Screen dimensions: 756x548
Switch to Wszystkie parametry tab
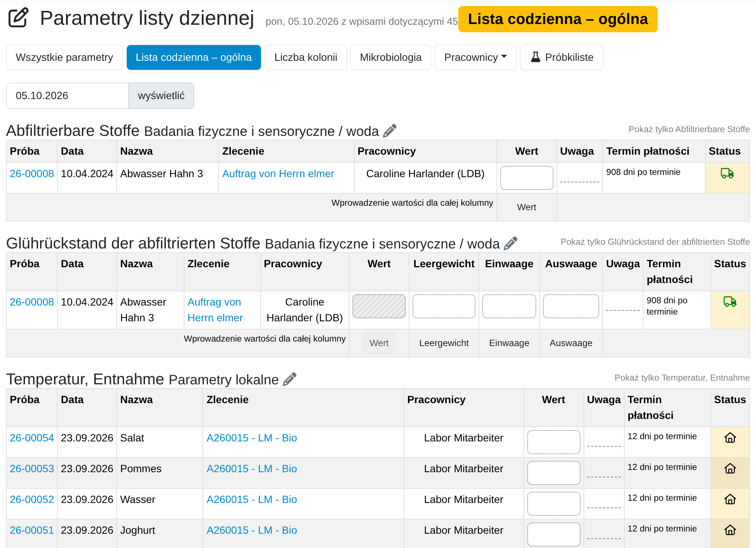[x=64, y=57]
